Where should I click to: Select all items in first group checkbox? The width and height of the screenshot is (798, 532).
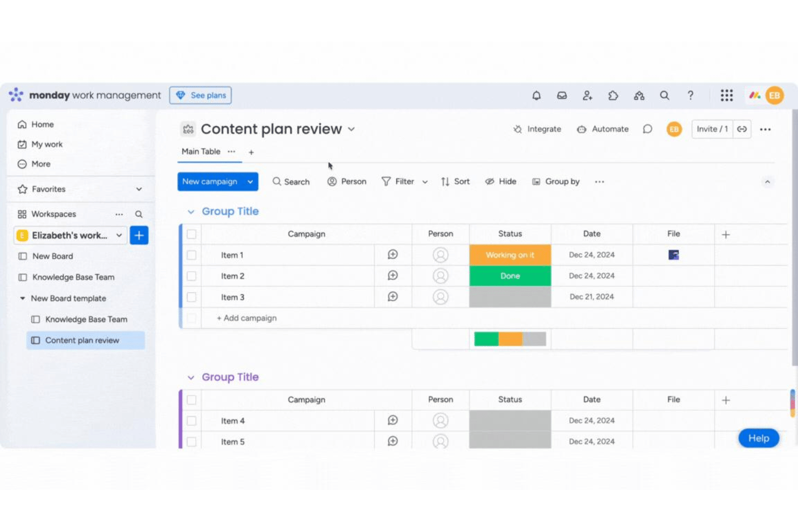(x=191, y=234)
